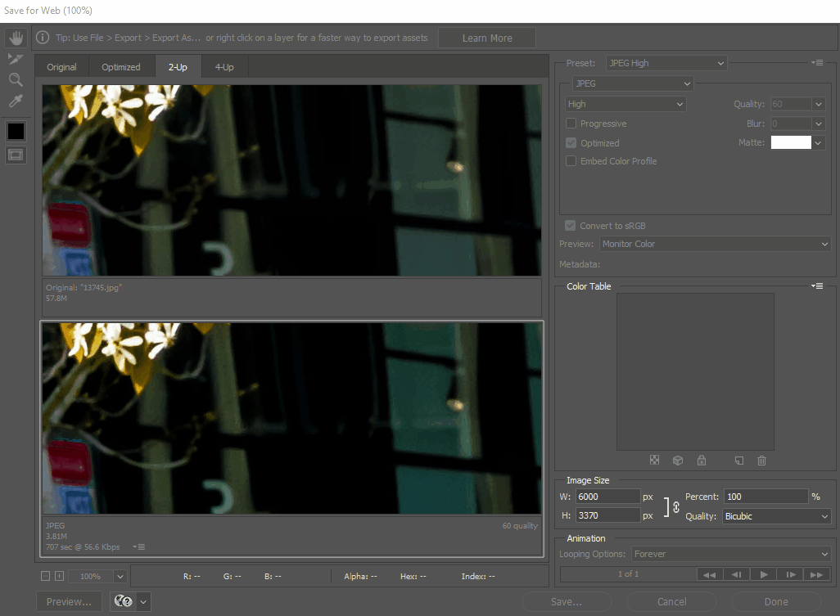The width and height of the screenshot is (840, 616).
Task: Switch to the Original tab
Action: tap(61, 67)
